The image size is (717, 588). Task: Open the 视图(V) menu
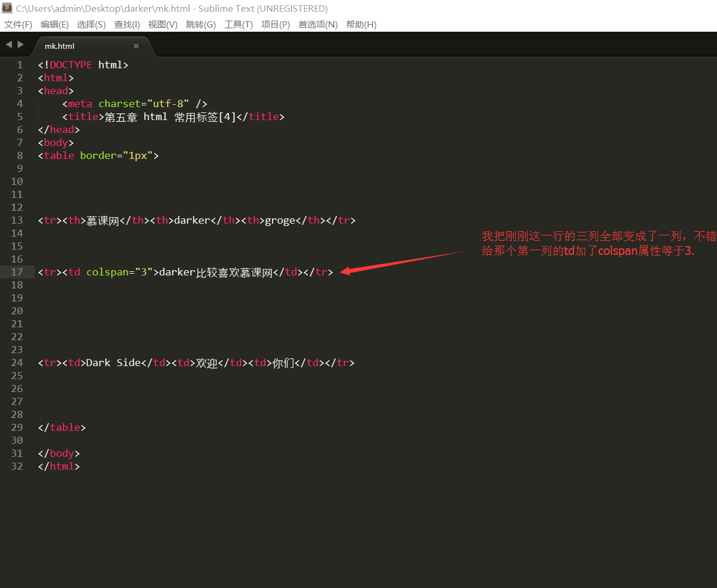[x=163, y=24]
